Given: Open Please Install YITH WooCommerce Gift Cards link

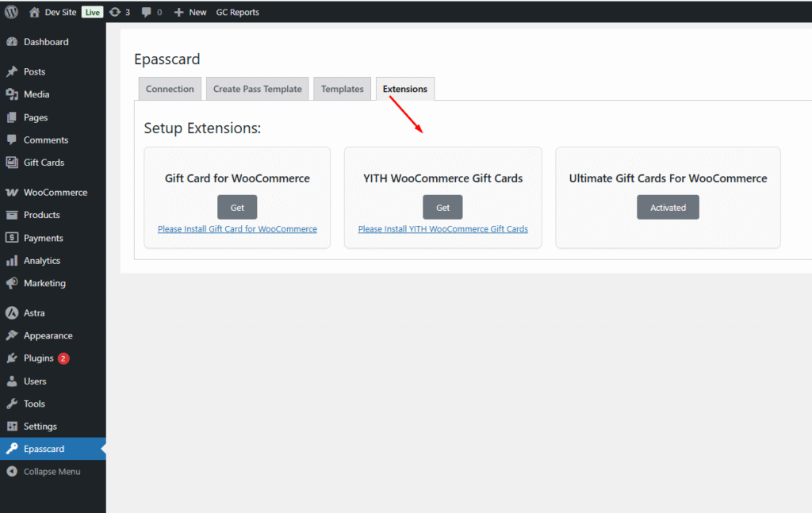Looking at the screenshot, I should pos(442,229).
